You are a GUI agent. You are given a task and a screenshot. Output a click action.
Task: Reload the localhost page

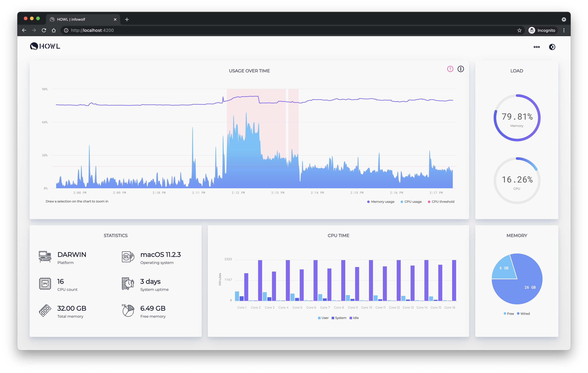pos(44,30)
